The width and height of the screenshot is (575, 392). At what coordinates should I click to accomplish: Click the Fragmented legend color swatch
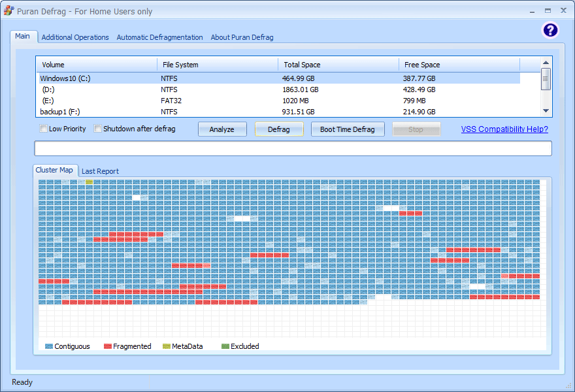(x=107, y=346)
